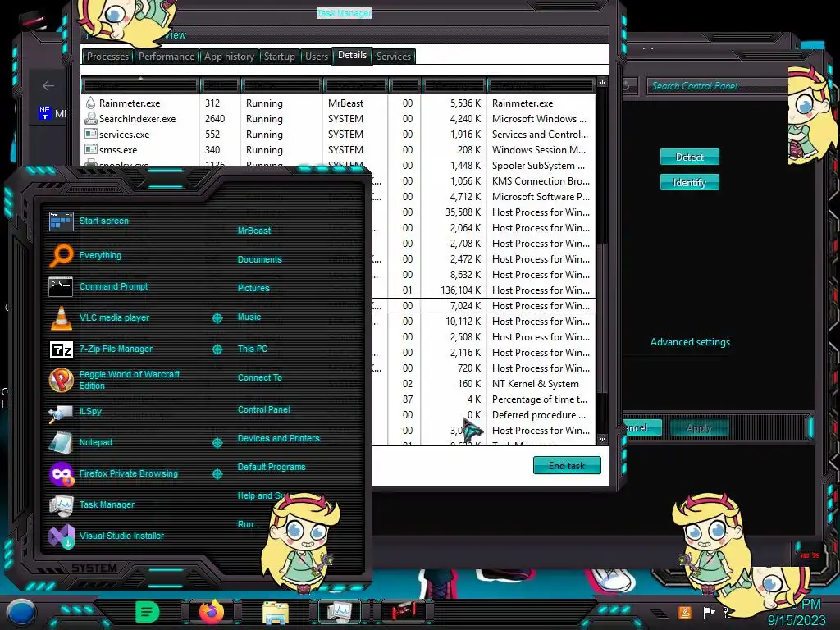The height and width of the screenshot is (630, 840).
Task: Click process list scroll up arrow
Action: point(603,83)
